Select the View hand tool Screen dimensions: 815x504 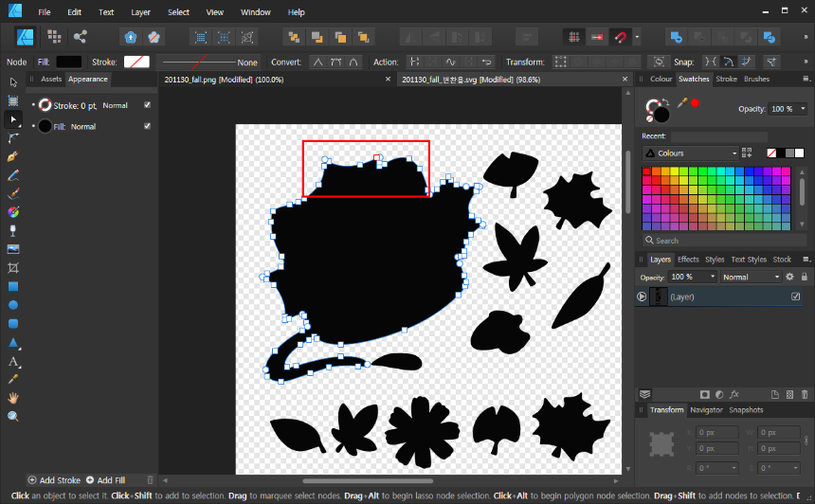13,398
